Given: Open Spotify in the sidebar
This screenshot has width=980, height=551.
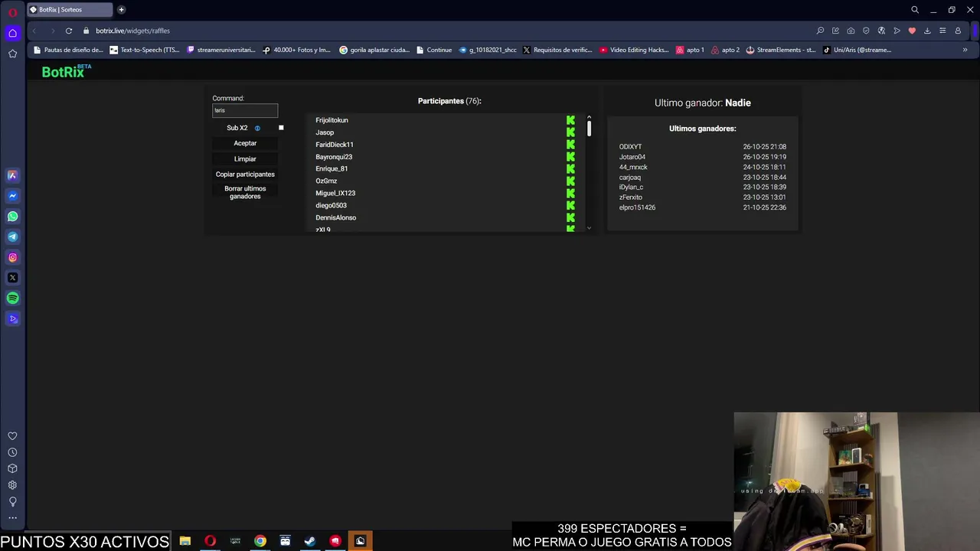Looking at the screenshot, I should [12, 298].
